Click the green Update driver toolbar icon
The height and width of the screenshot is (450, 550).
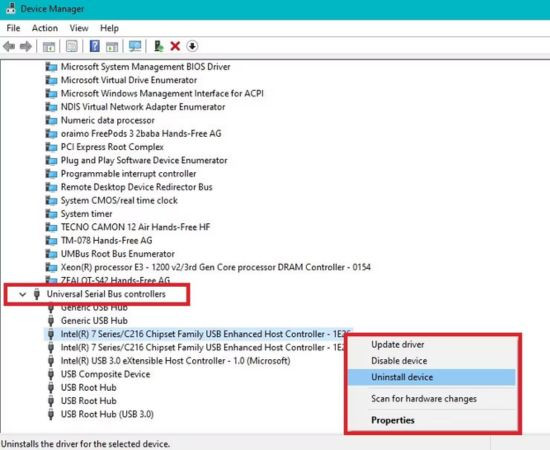159,46
